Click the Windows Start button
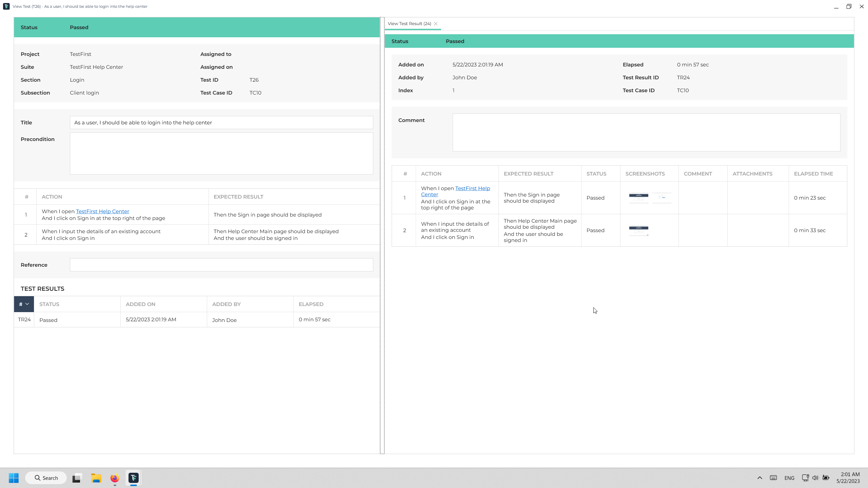This screenshot has width=868, height=488. pyautogui.click(x=14, y=478)
